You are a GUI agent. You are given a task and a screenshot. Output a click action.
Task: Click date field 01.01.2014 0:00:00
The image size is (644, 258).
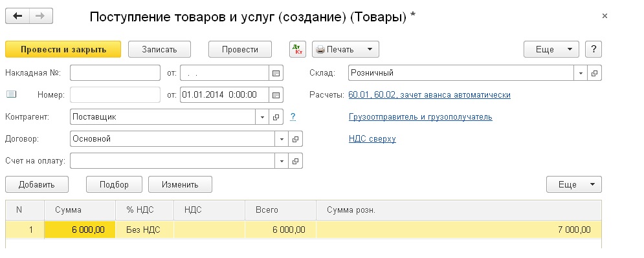[225, 95]
